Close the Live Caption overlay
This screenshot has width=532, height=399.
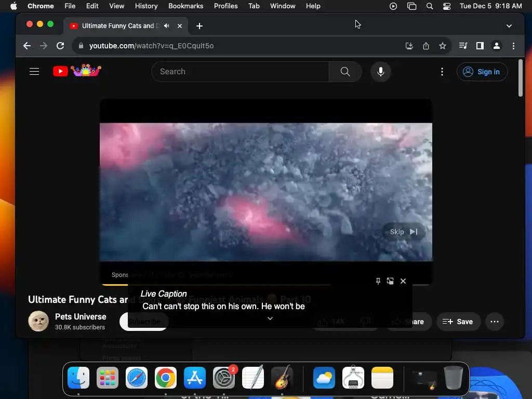403,281
